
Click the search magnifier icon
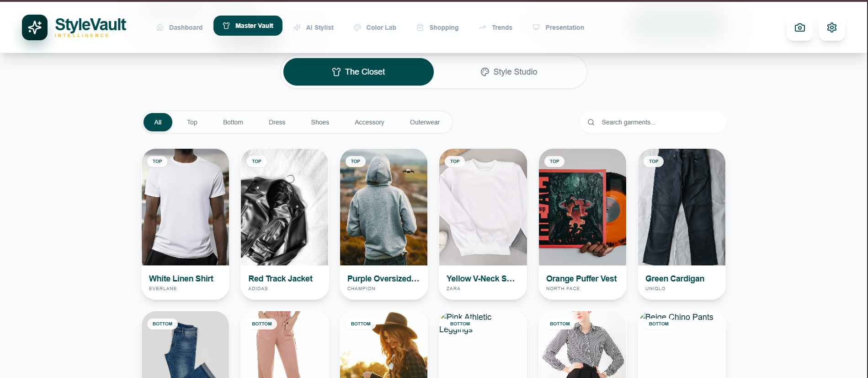591,122
